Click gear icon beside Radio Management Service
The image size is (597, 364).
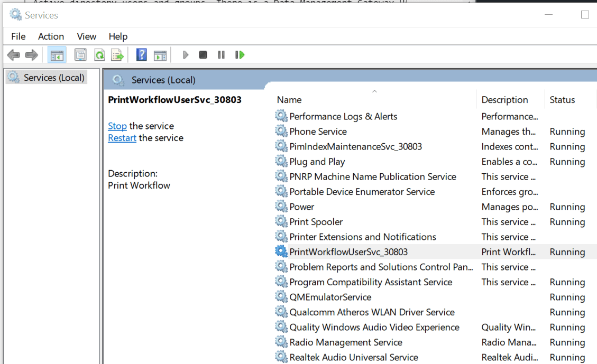click(x=281, y=342)
